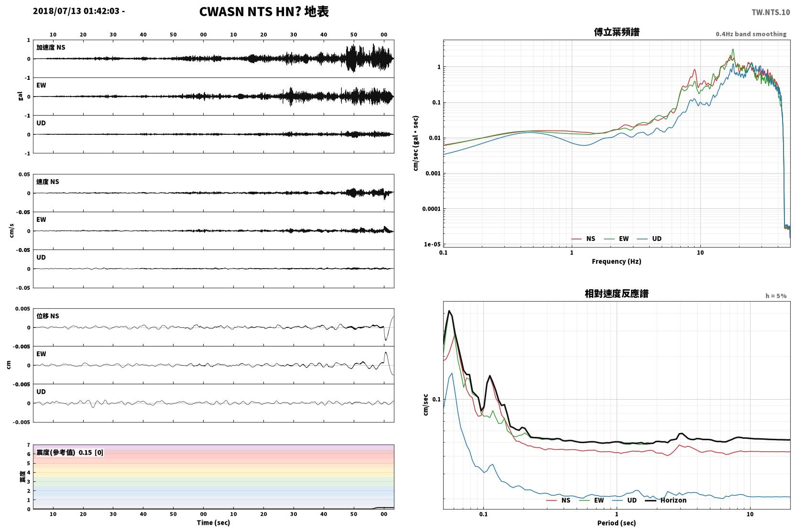Click the TW.NTS.10 station code label
795x532 pixels.
click(x=771, y=12)
